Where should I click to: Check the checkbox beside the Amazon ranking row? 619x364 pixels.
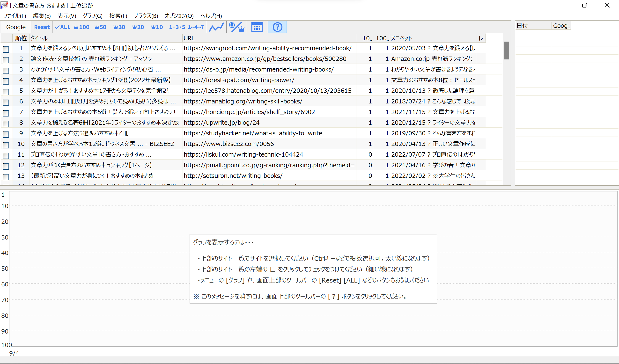pos(6,60)
